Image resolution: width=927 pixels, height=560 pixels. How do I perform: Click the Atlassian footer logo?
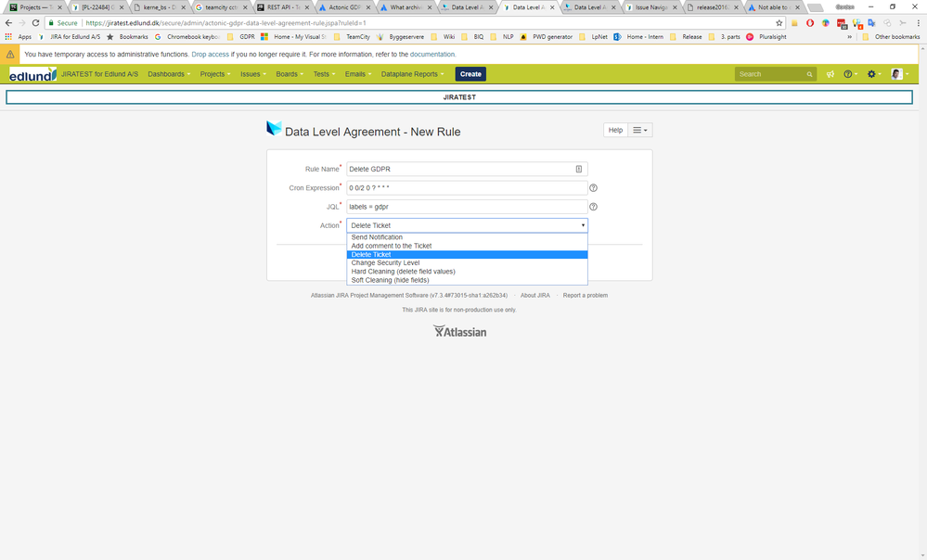click(x=460, y=331)
